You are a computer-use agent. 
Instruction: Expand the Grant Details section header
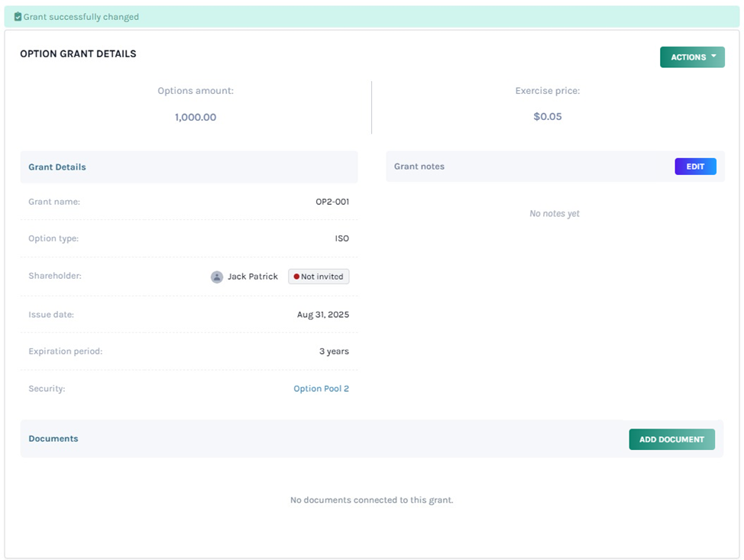click(57, 167)
